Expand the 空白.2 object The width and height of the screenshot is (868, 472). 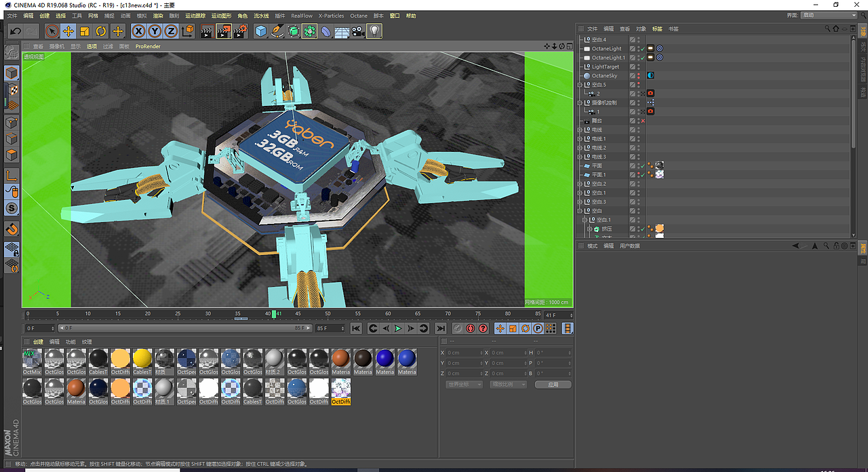[580, 184]
